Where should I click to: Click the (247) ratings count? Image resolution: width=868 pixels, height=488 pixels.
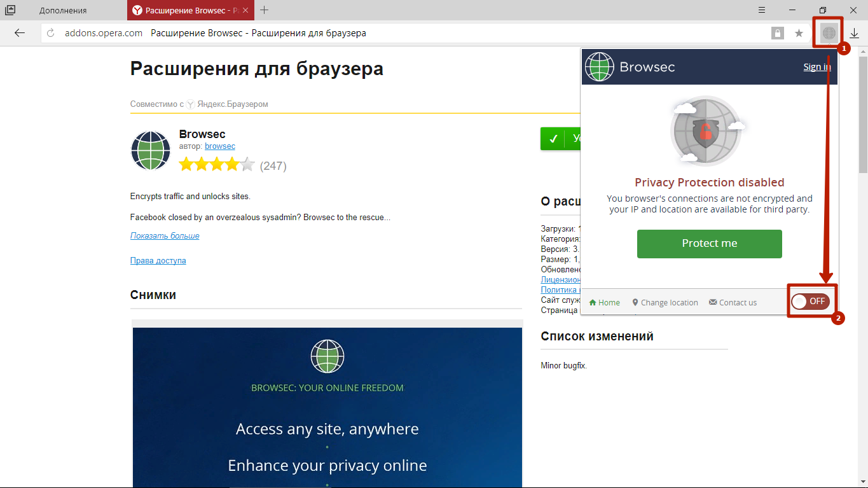point(273,166)
